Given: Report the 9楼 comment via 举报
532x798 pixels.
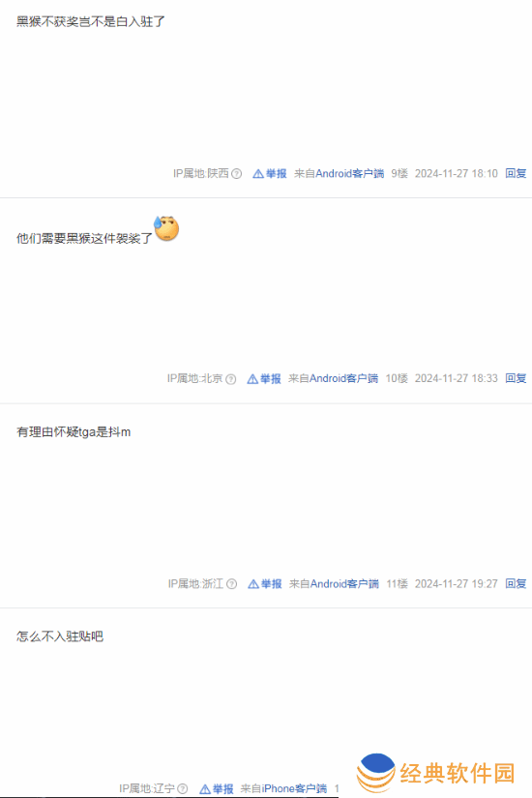Looking at the screenshot, I should pos(270,173).
